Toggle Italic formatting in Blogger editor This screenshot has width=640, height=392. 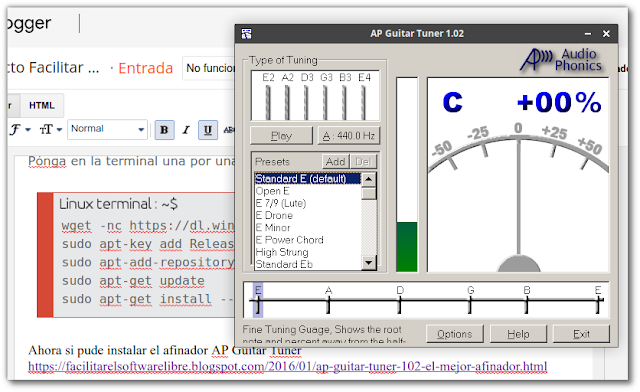click(x=186, y=130)
